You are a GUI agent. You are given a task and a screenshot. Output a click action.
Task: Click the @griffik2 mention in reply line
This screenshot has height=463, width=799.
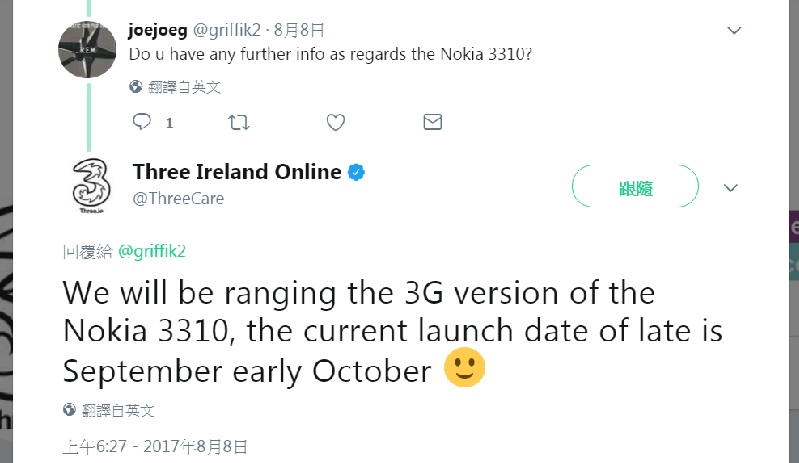[152, 251]
